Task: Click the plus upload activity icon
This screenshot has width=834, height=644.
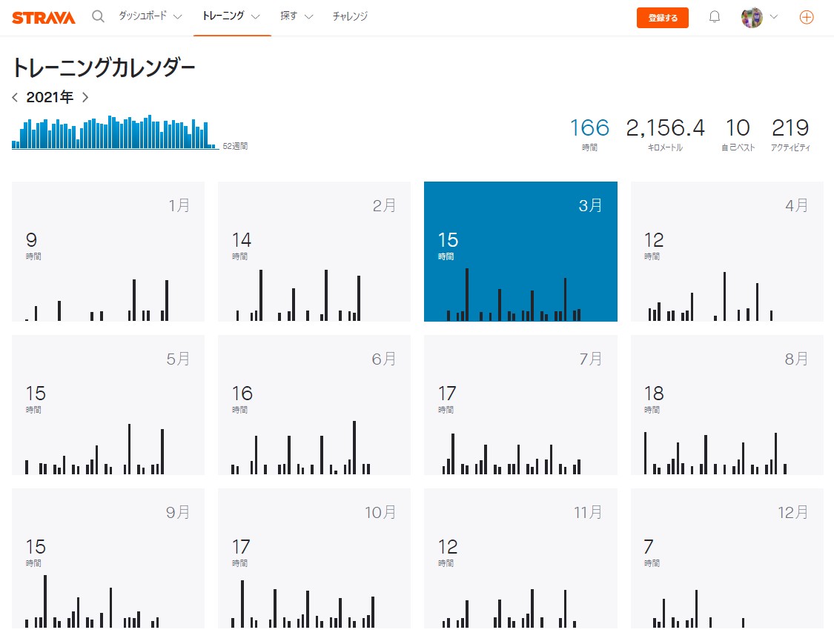Action: 807,17
